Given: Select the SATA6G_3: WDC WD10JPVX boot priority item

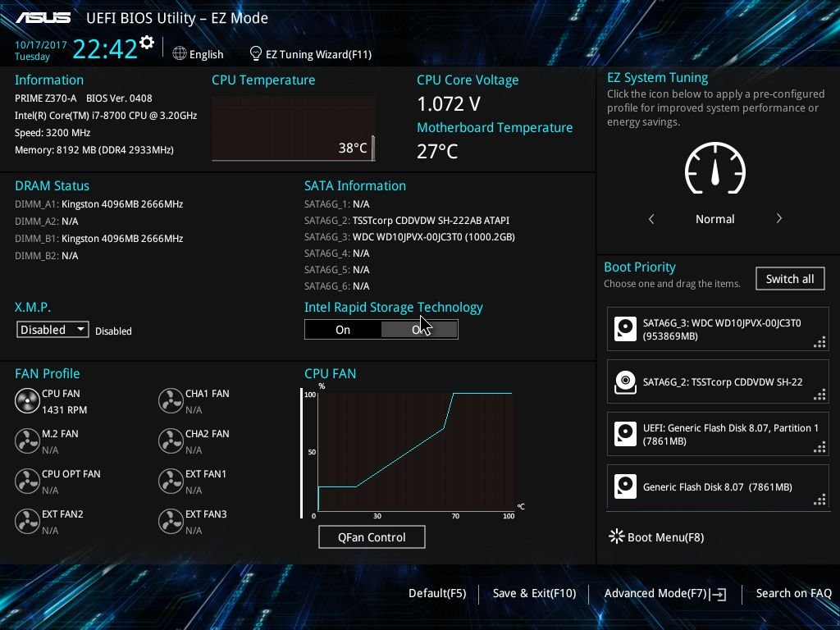Looking at the screenshot, I should pyautogui.click(x=718, y=329).
